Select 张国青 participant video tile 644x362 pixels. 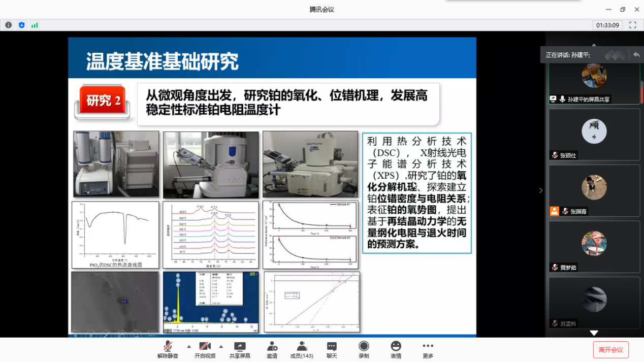594,190
